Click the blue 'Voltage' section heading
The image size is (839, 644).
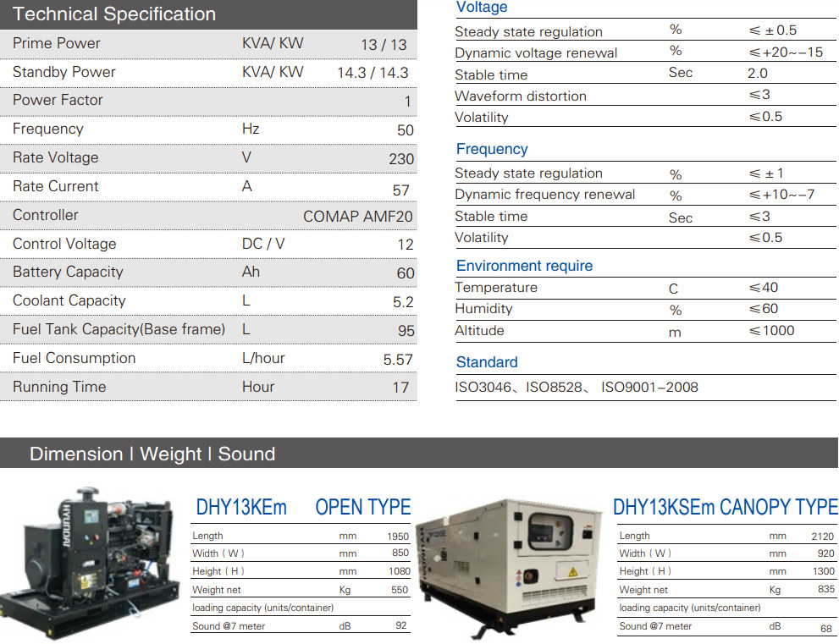coord(482,7)
